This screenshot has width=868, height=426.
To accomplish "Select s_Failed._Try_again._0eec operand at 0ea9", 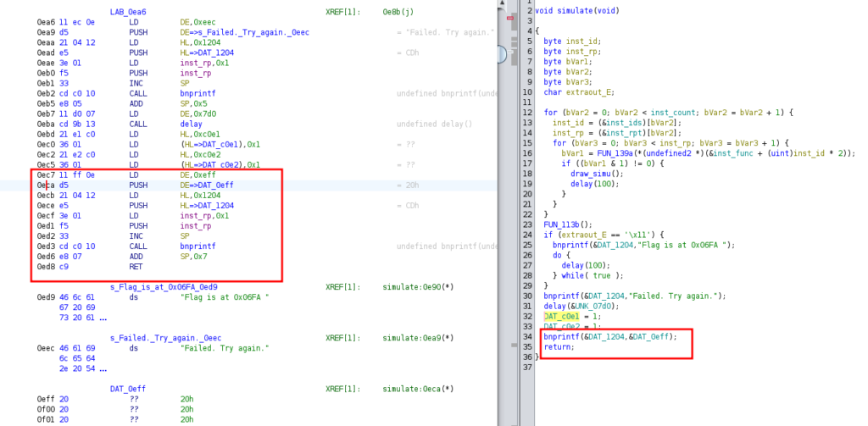I will 245,32.
